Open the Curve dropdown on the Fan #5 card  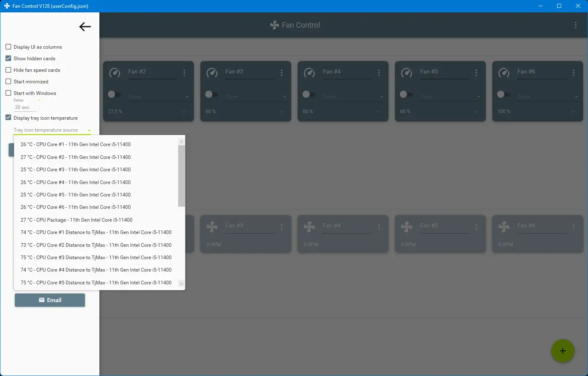click(451, 97)
